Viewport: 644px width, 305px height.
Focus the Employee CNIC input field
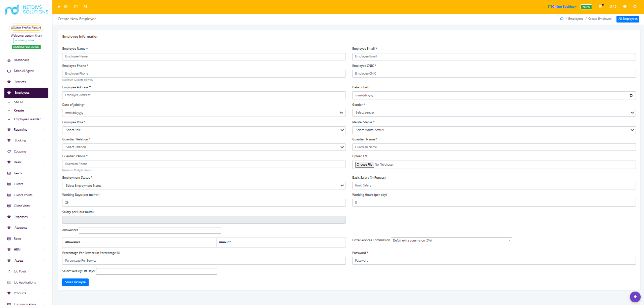click(494, 74)
